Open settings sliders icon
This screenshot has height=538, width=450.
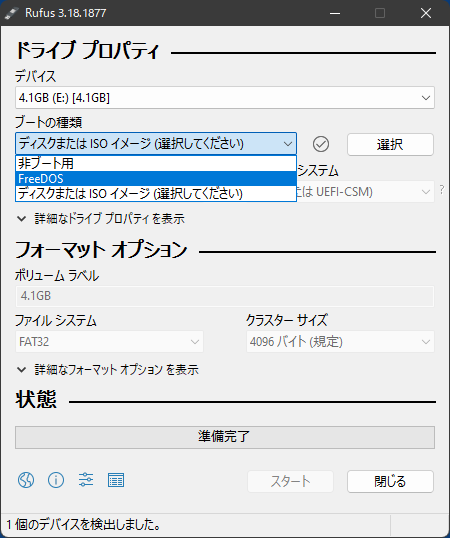(x=86, y=480)
